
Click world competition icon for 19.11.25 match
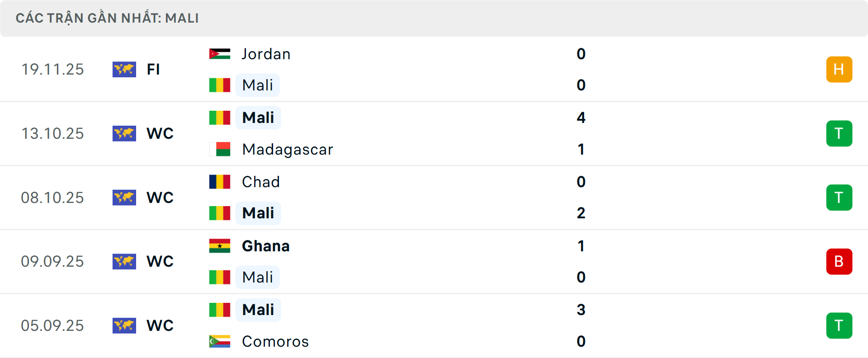[x=124, y=69]
